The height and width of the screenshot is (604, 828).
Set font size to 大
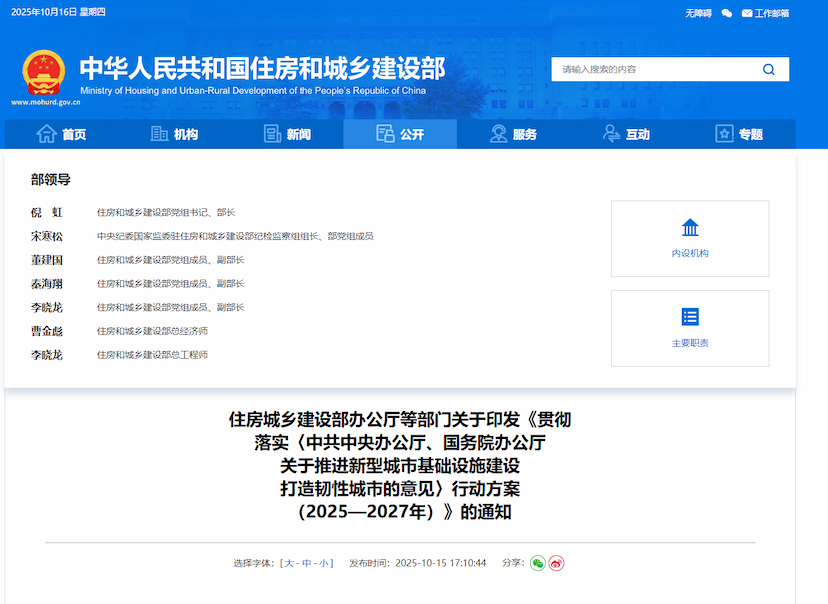click(x=291, y=563)
